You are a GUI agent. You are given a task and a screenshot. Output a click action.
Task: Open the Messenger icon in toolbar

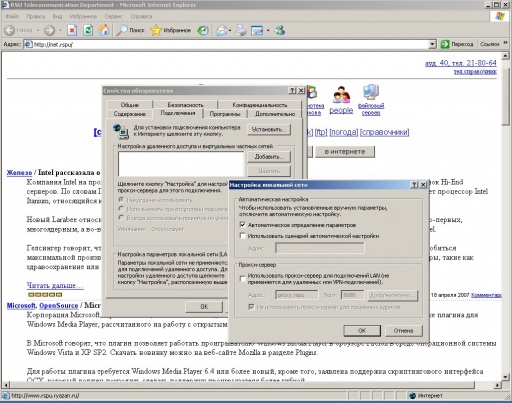tap(280, 30)
